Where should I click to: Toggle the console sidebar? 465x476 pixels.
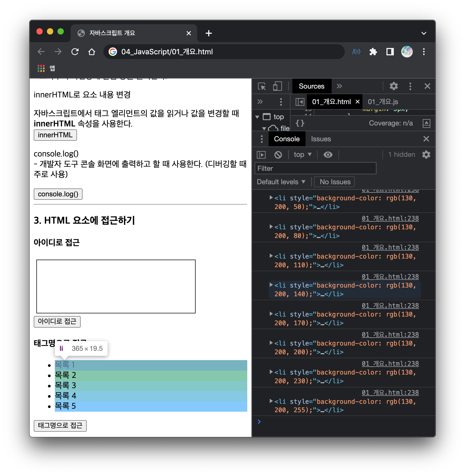coord(261,155)
